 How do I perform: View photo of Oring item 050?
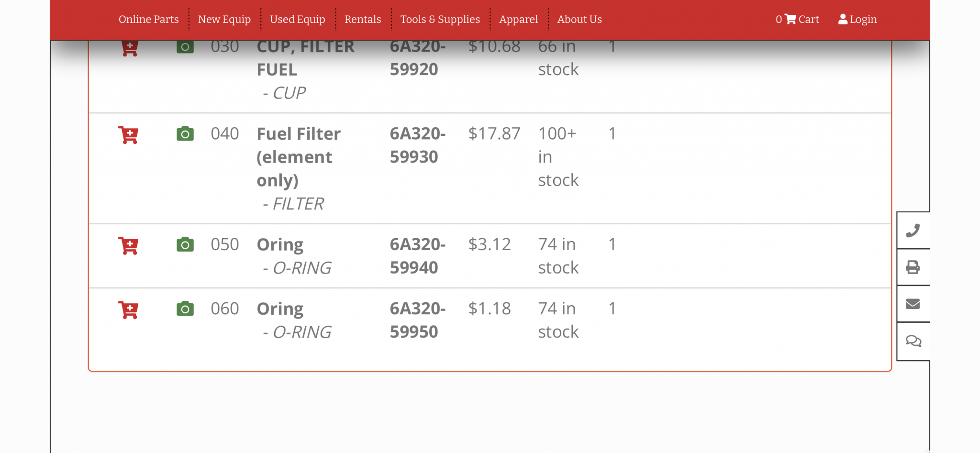185,244
